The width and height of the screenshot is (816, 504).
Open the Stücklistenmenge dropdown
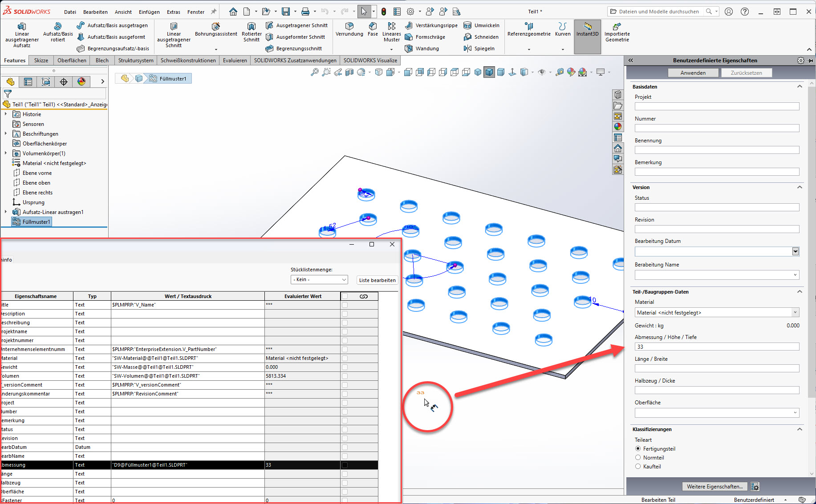pos(319,279)
